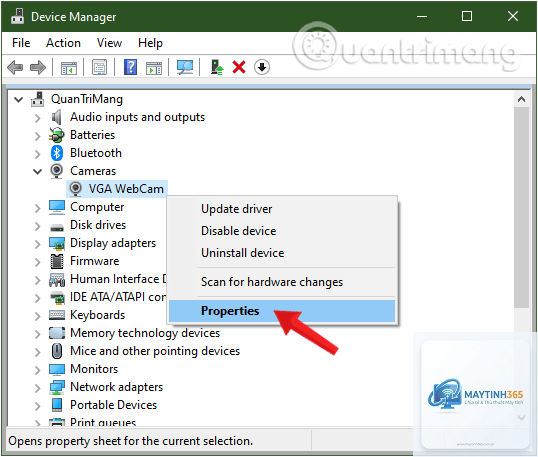The height and width of the screenshot is (457, 538).
Task: Click the Firmware chip icon
Action: pos(57,261)
